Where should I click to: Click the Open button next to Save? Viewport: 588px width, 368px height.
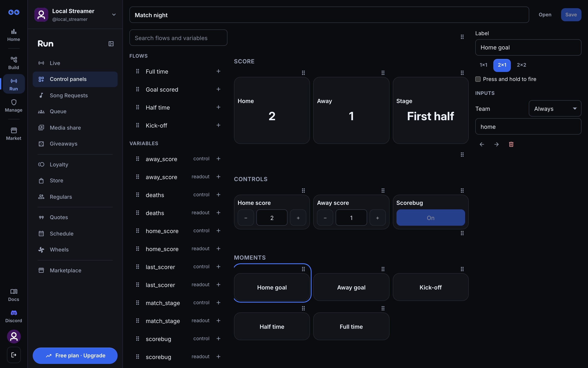point(545,15)
